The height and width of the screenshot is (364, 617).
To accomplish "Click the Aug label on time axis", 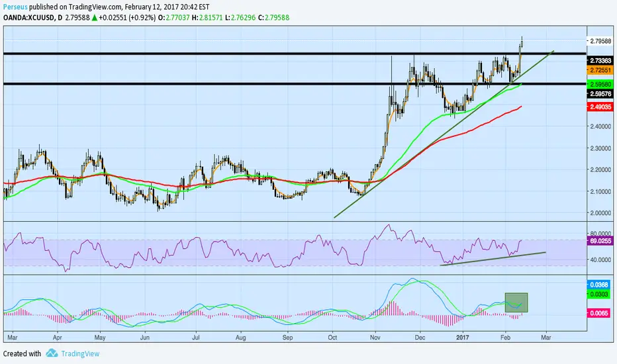I will pyautogui.click(x=240, y=338).
